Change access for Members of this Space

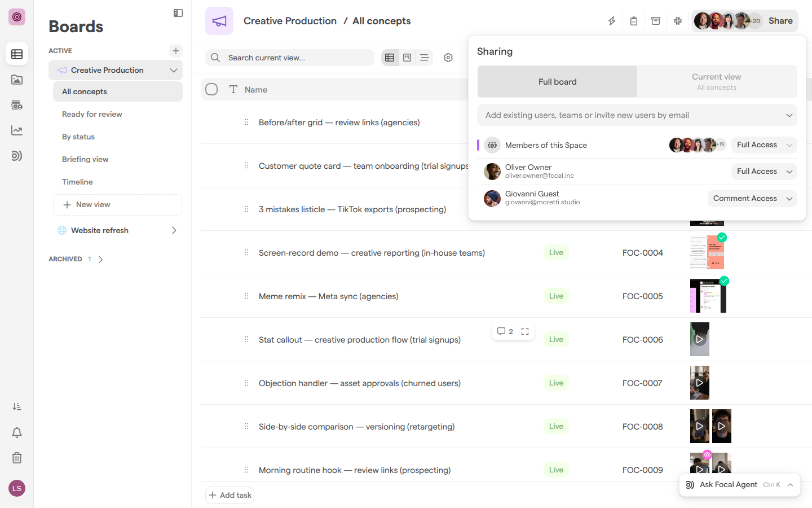tap(764, 145)
